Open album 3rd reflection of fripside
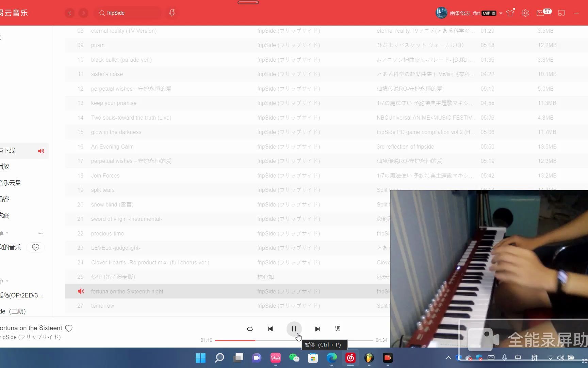The image size is (588, 368). (405, 147)
